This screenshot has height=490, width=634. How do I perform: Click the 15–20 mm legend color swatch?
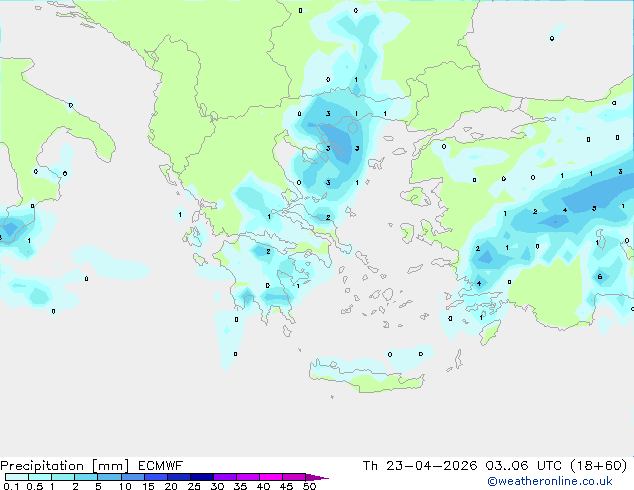click(x=156, y=477)
